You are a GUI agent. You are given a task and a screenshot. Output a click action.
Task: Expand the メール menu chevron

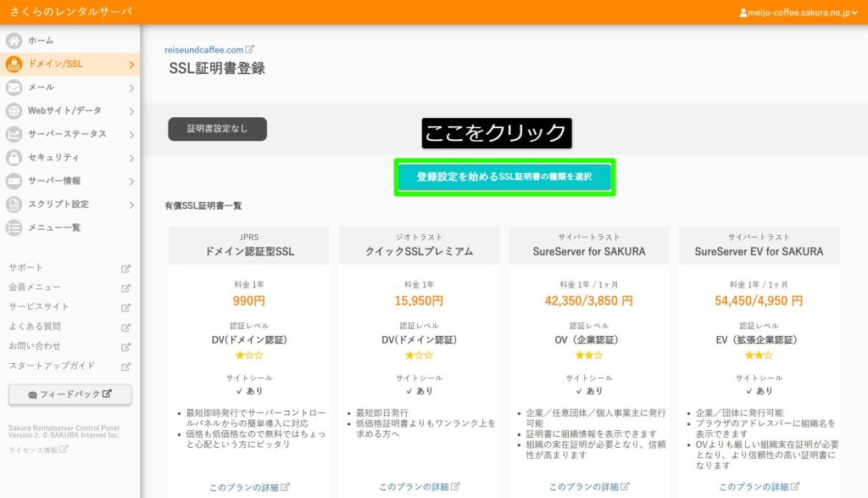pyautogui.click(x=131, y=88)
